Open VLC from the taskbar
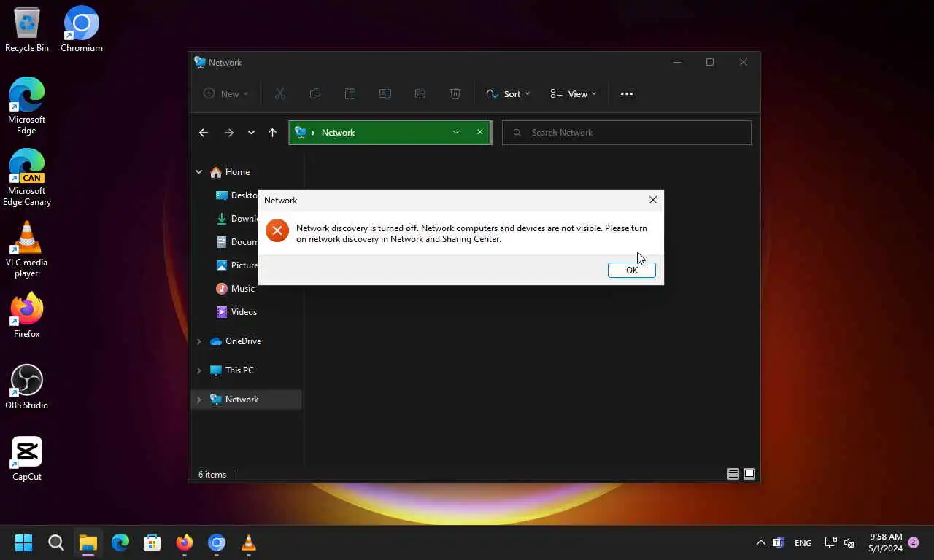The image size is (934, 560). (249, 542)
